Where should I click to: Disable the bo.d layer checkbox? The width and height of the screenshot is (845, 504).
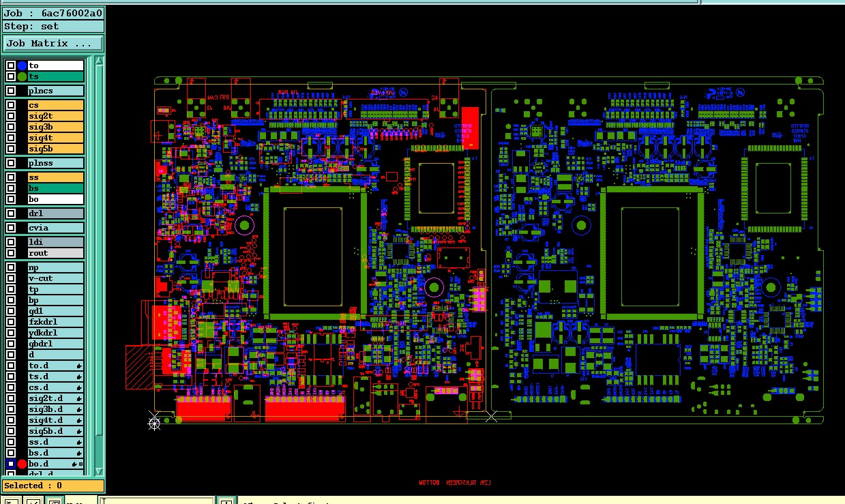tap(11, 464)
